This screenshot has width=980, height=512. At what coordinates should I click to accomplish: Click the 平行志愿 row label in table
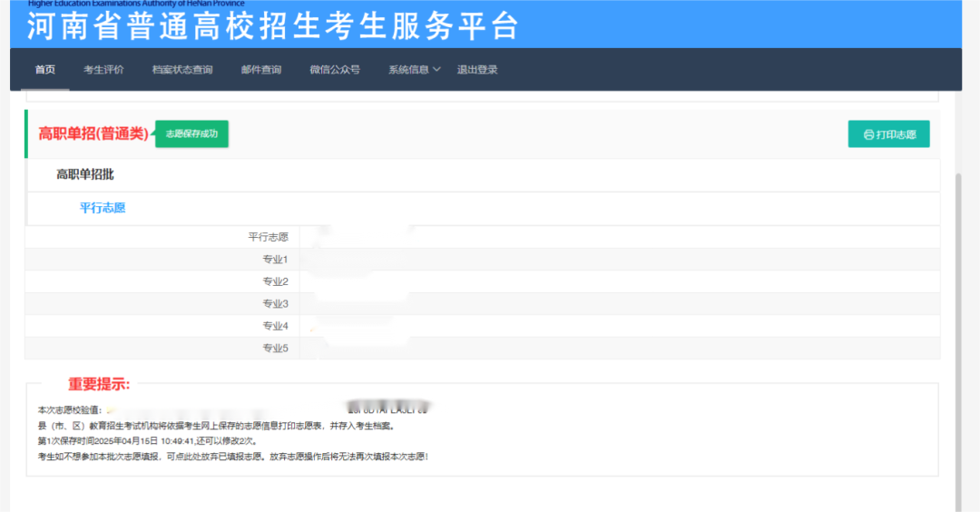(268, 237)
